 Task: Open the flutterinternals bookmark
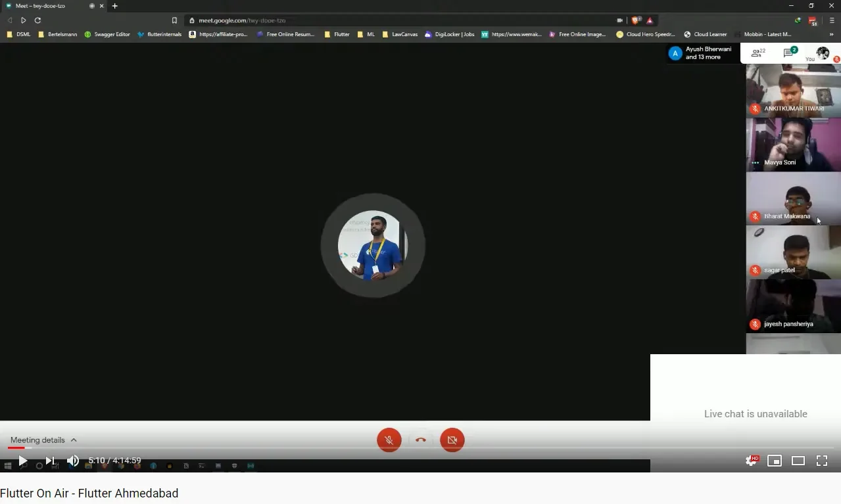[159, 34]
